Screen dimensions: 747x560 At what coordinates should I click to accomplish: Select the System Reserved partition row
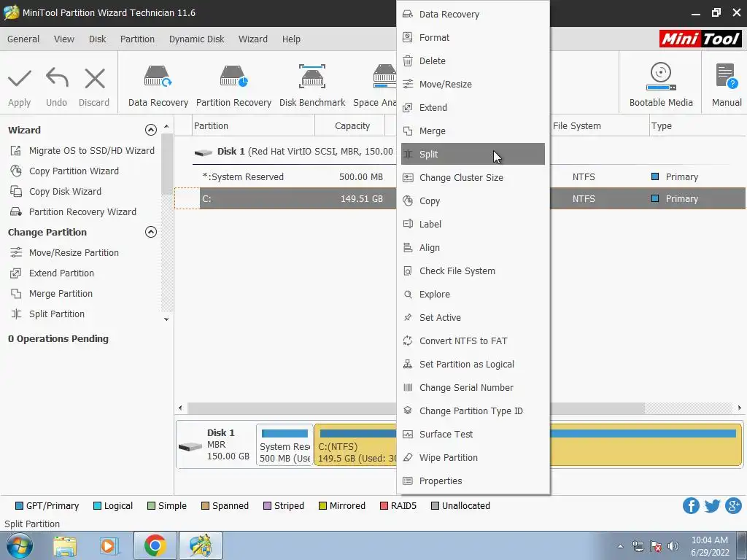pos(286,177)
